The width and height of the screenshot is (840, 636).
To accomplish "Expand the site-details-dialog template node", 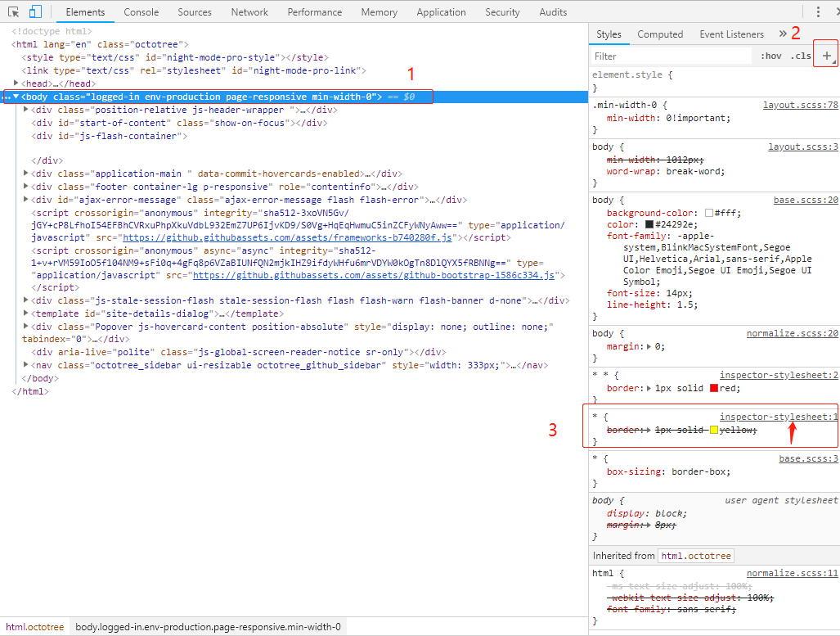I will pyautogui.click(x=25, y=313).
